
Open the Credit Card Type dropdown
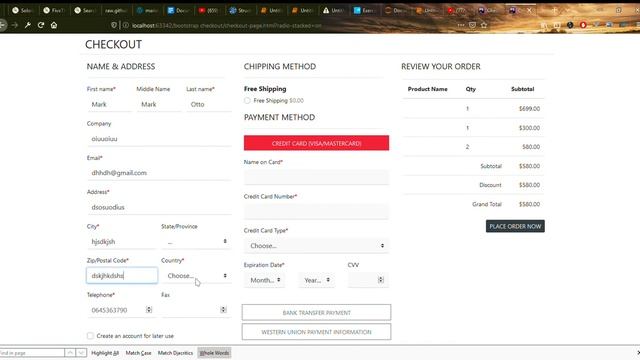(316, 246)
